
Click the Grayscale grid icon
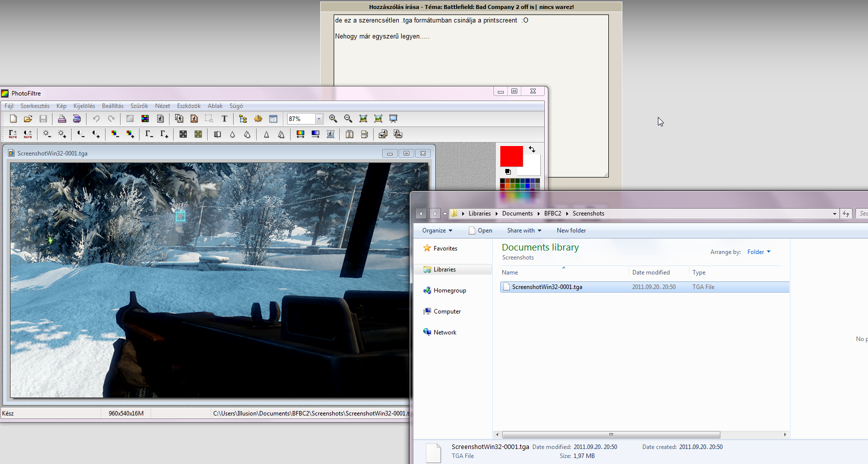tap(183, 134)
